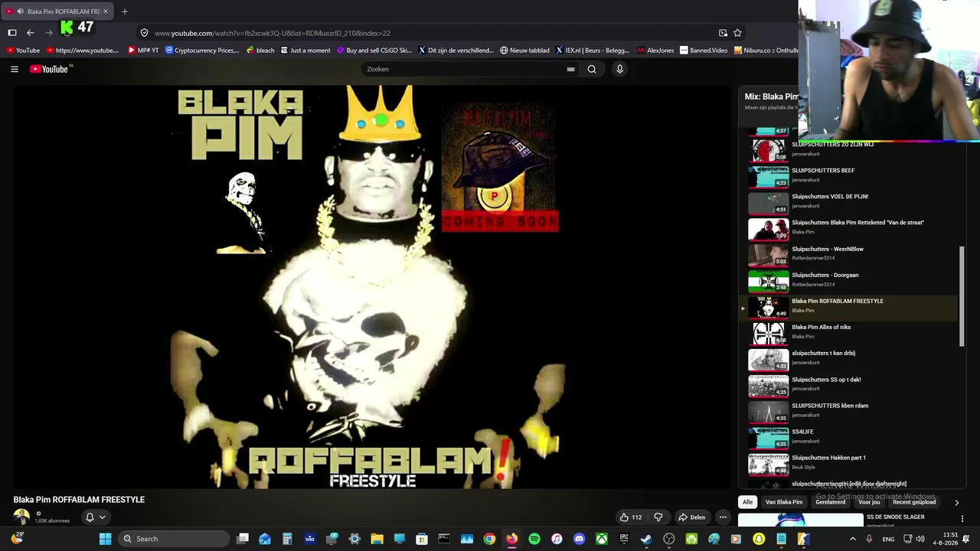Open the YouTube guide hamburger menu
The height and width of the screenshot is (551, 980).
point(15,69)
